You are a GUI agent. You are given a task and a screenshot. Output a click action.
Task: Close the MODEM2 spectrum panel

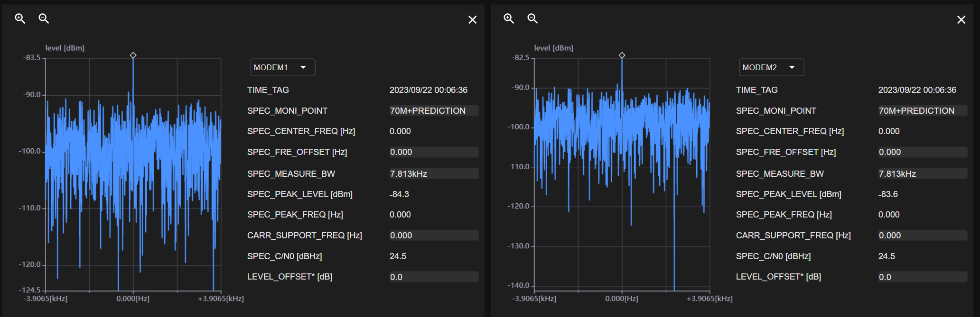tap(961, 19)
